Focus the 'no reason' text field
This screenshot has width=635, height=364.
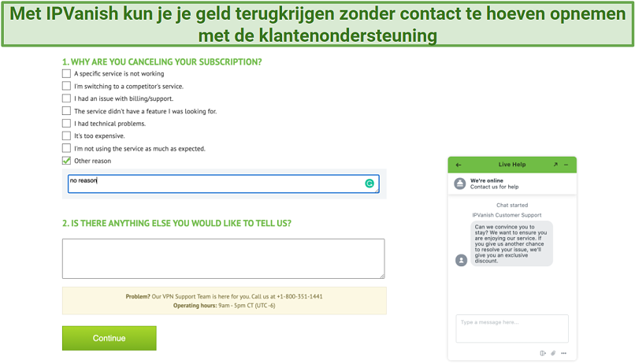(x=224, y=184)
